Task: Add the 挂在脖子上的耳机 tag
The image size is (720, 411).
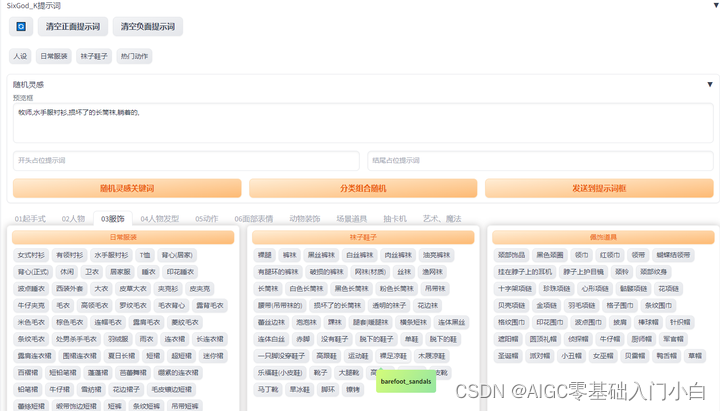Action: [x=525, y=272]
